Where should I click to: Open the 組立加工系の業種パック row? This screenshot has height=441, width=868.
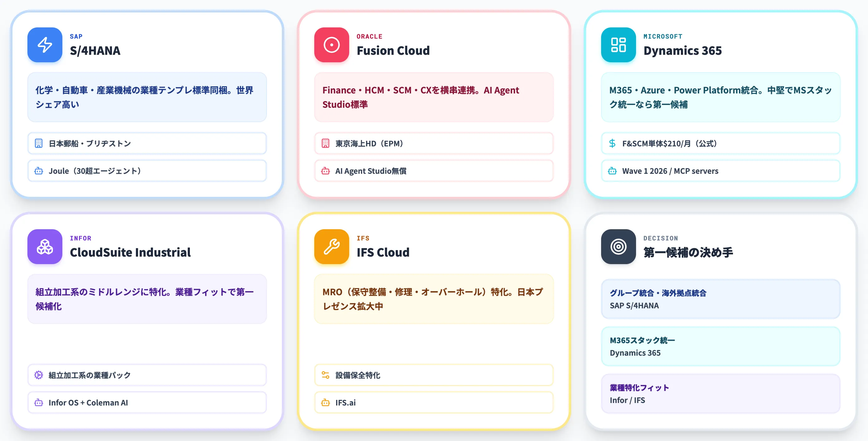point(147,375)
